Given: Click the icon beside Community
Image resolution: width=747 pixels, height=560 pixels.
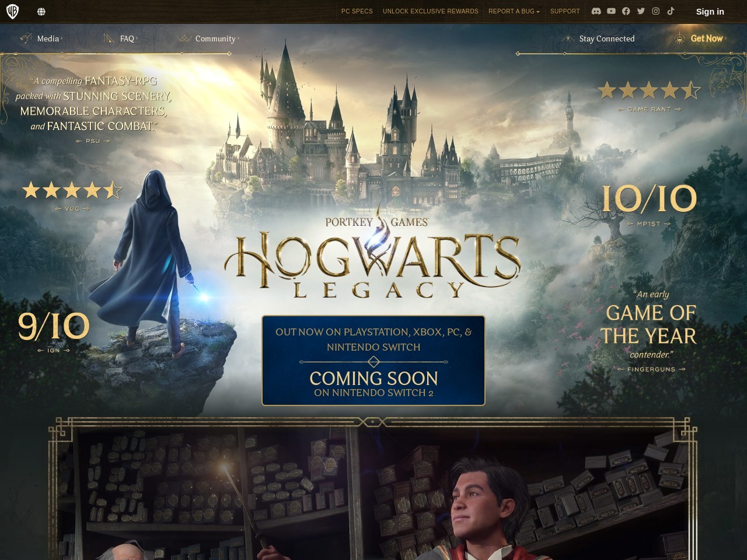Looking at the screenshot, I should pos(184,38).
